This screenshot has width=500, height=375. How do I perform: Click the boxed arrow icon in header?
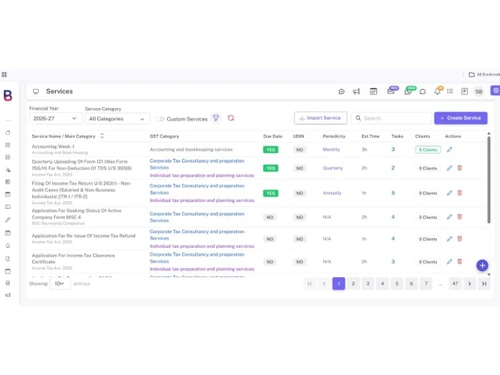click(464, 91)
